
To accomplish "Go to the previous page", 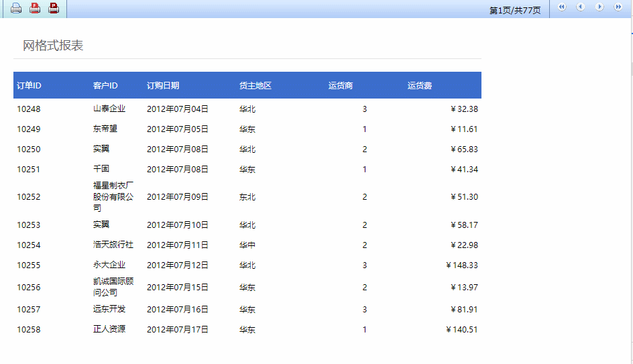I will (x=581, y=7).
